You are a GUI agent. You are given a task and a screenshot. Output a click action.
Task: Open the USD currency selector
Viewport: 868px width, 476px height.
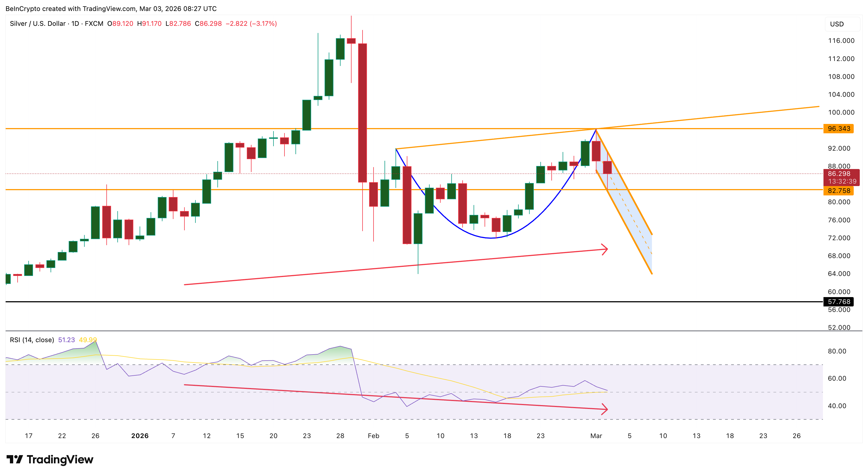842,24
